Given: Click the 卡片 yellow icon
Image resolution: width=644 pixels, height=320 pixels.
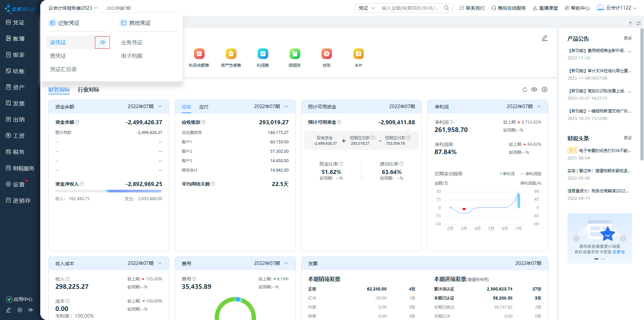Looking at the screenshot, I should click(x=358, y=54).
